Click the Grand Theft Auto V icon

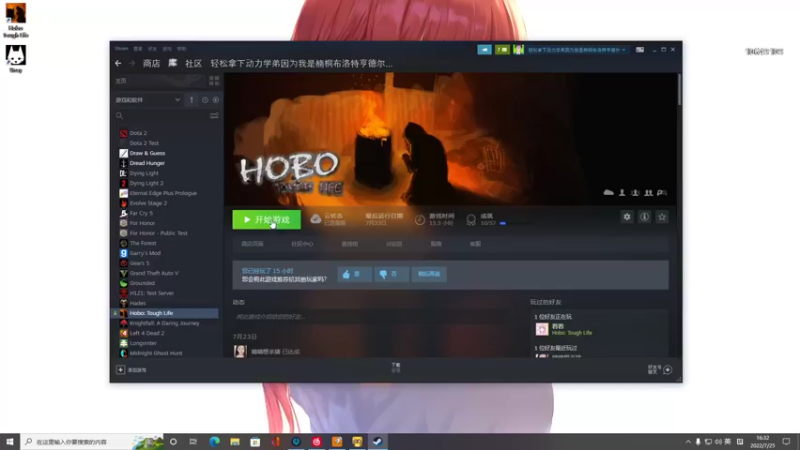(x=123, y=273)
